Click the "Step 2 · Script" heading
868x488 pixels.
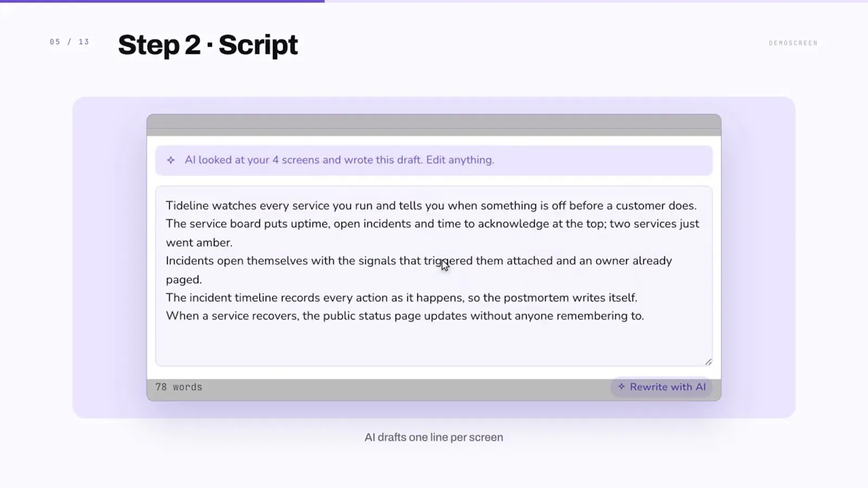(x=208, y=44)
